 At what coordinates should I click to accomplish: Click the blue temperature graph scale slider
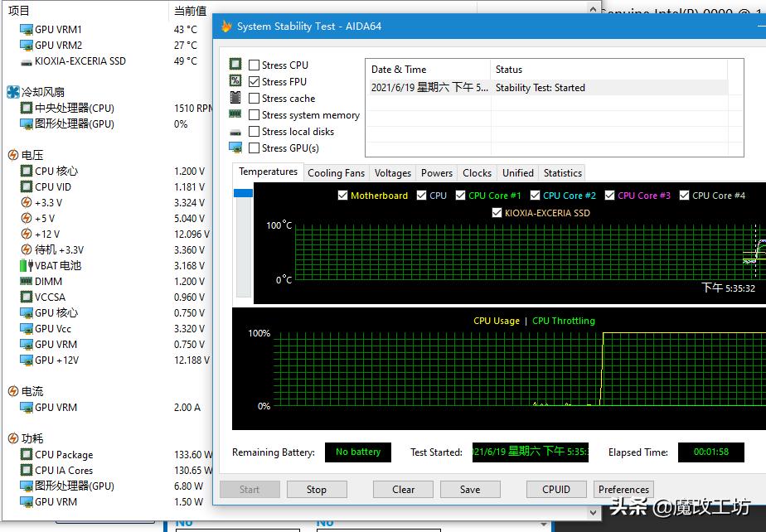tap(244, 193)
